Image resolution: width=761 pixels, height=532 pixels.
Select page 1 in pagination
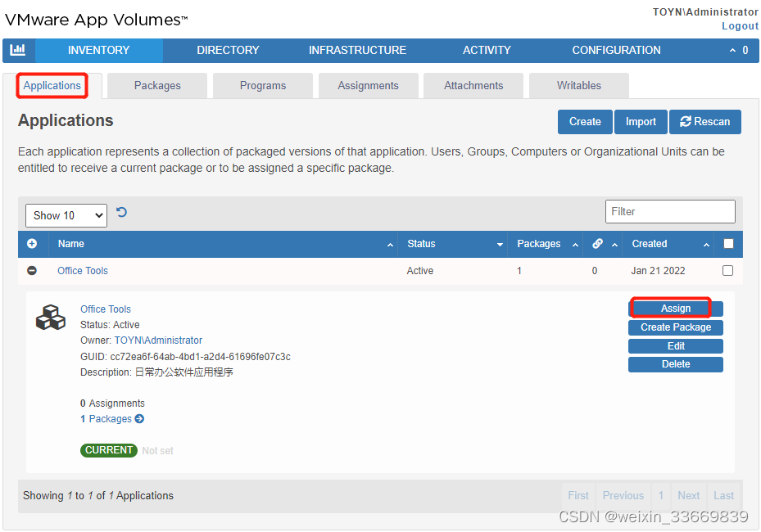point(660,496)
